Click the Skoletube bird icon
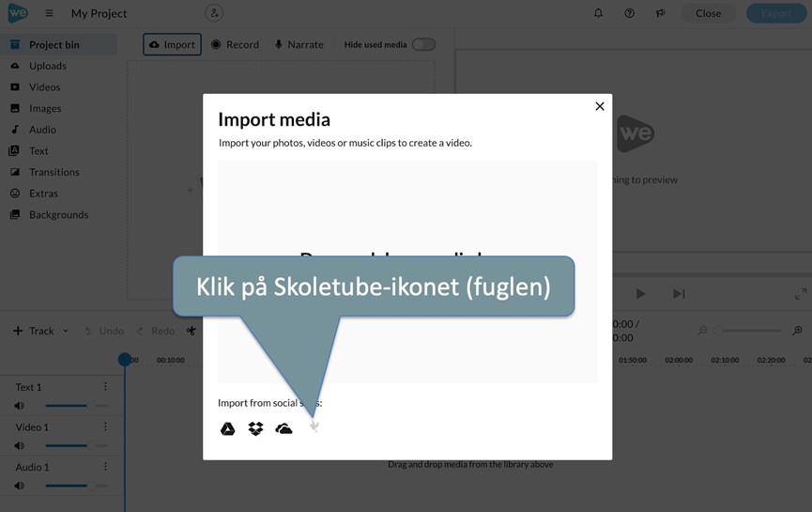Image resolution: width=812 pixels, height=512 pixels. (314, 427)
